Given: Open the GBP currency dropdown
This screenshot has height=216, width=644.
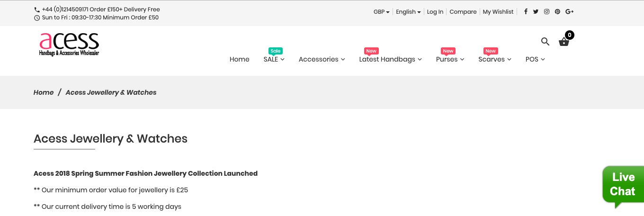Looking at the screenshot, I should pyautogui.click(x=381, y=12).
